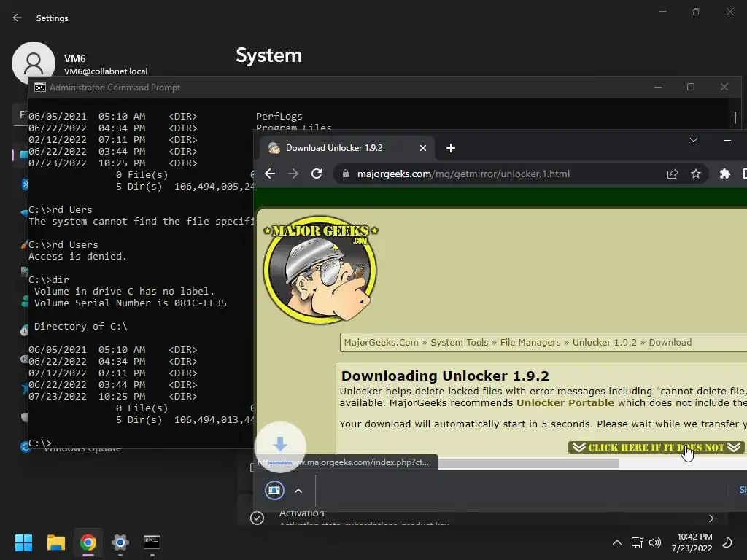Click downloaded file item in download bar
Image resolution: width=747 pixels, height=560 pixels.
tap(275, 491)
